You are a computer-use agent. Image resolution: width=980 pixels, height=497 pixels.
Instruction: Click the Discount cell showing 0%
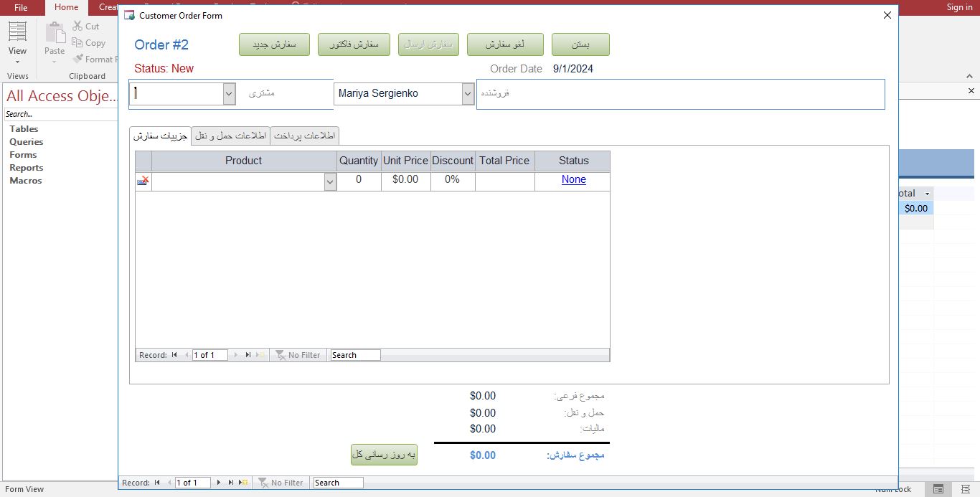tap(452, 180)
